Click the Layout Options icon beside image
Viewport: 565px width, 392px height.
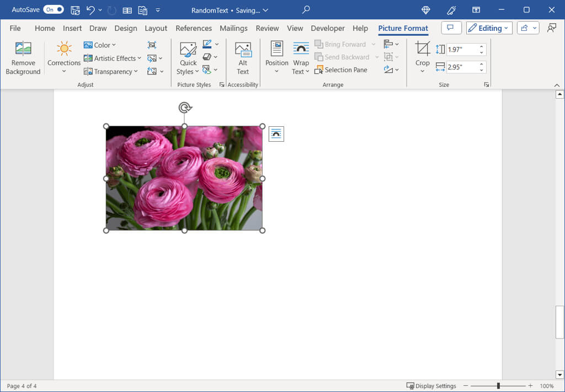[276, 134]
